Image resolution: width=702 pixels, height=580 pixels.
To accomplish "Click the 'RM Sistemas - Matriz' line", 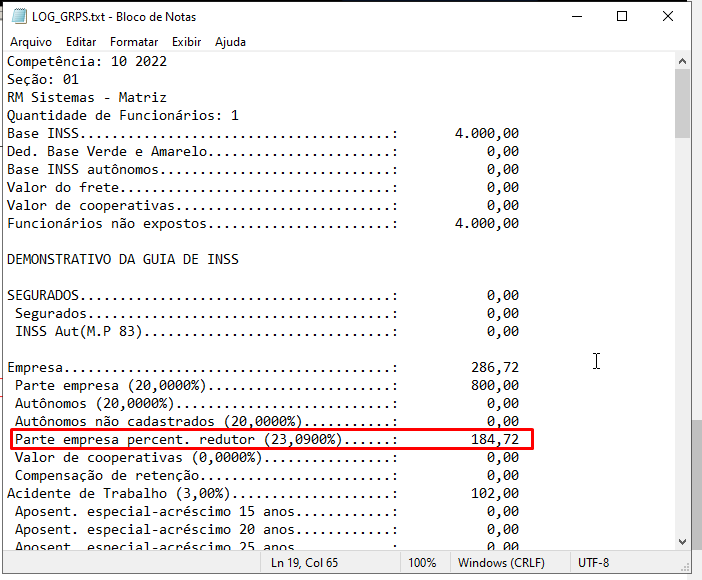I will tap(87, 97).
